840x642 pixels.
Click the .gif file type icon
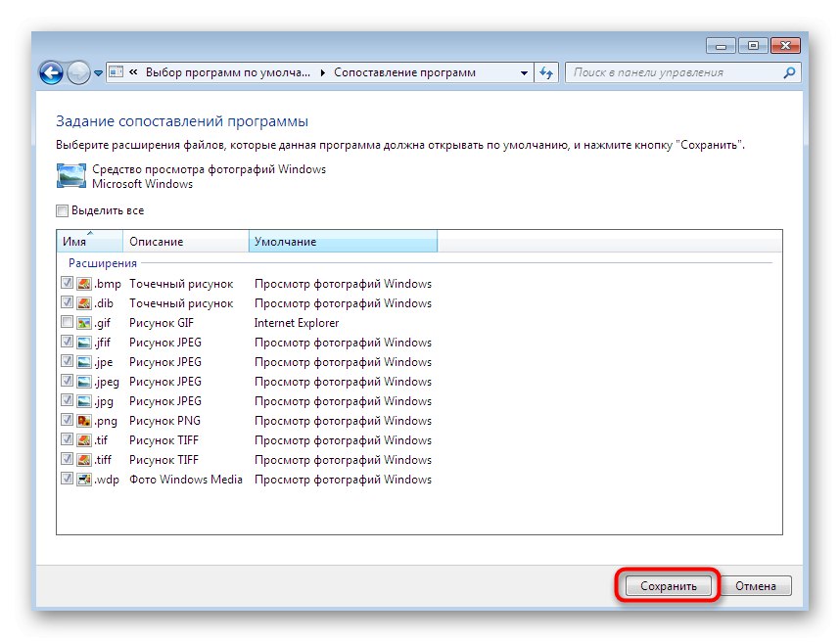(84, 323)
